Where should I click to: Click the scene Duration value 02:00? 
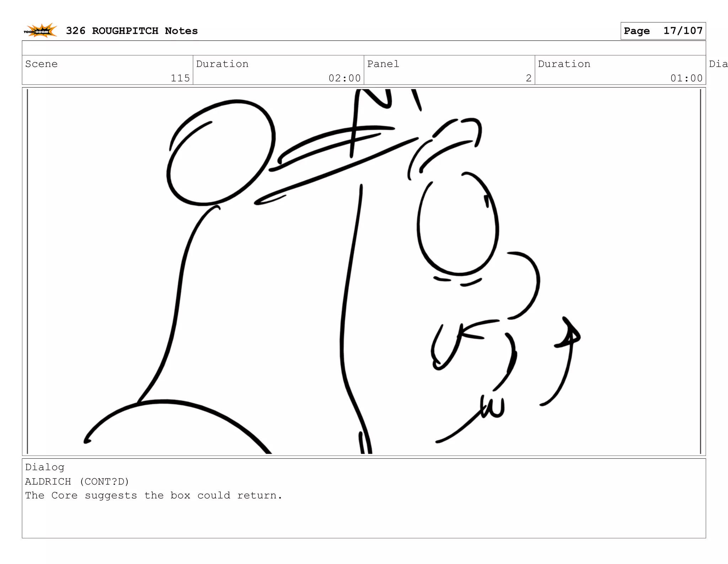point(344,78)
